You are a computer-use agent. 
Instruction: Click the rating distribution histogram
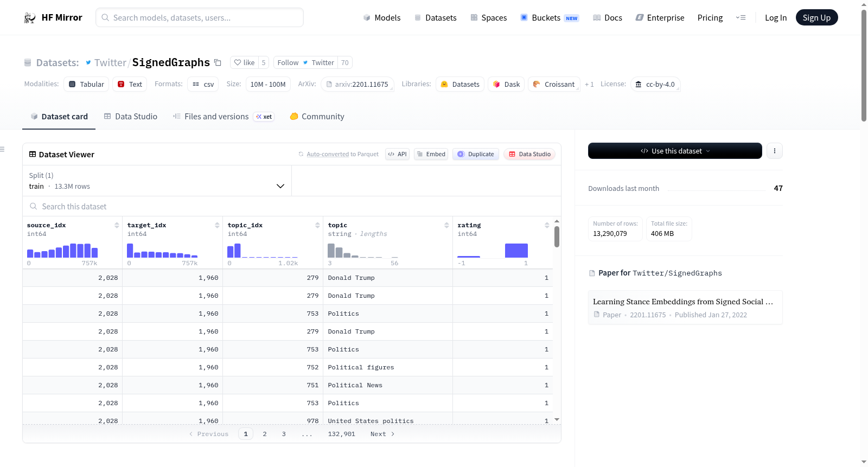[x=493, y=250]
